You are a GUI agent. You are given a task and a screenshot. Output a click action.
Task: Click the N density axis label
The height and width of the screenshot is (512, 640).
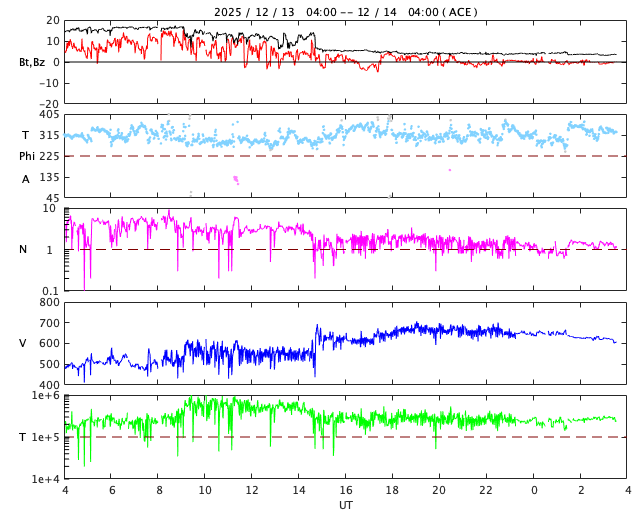click(x=23, y=249)
